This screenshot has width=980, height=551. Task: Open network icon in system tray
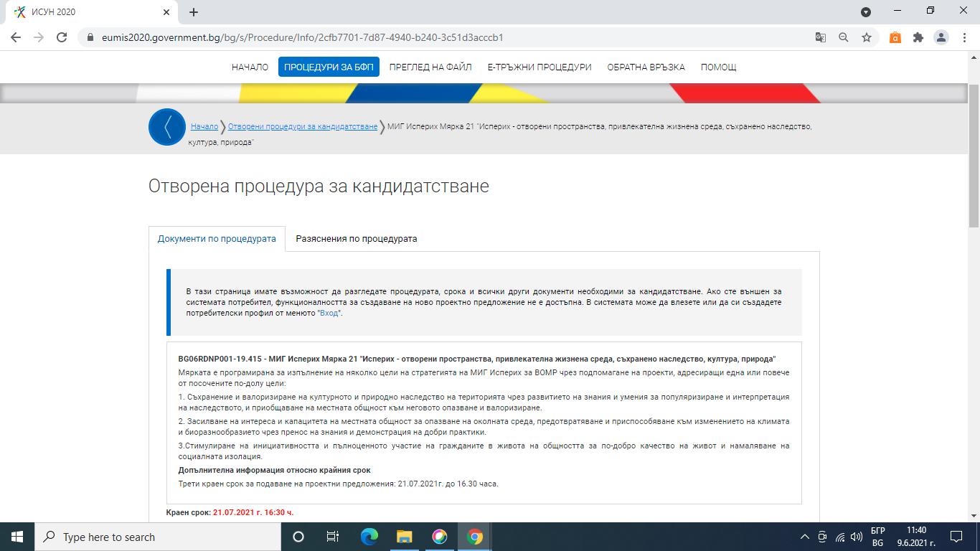(839, 537)
